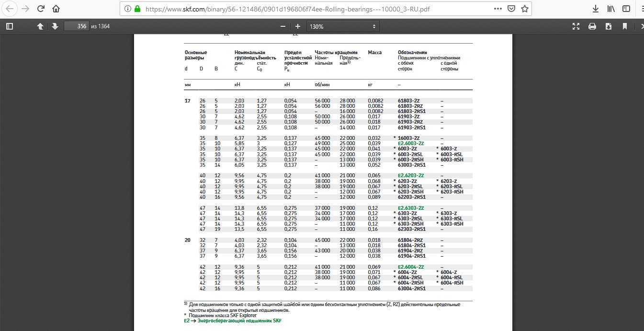Go to previous page arrow
The image size is (644, 331).
[41, 26]
